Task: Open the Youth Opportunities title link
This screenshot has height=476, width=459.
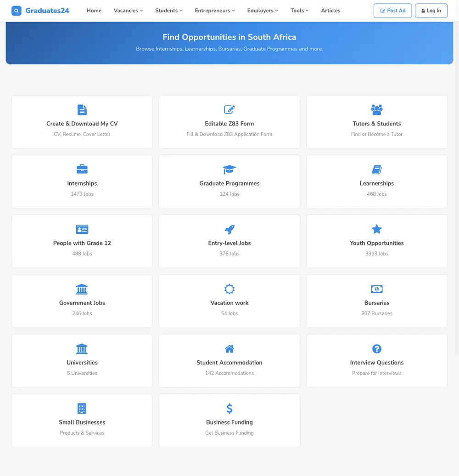Action: pos(376,243)
